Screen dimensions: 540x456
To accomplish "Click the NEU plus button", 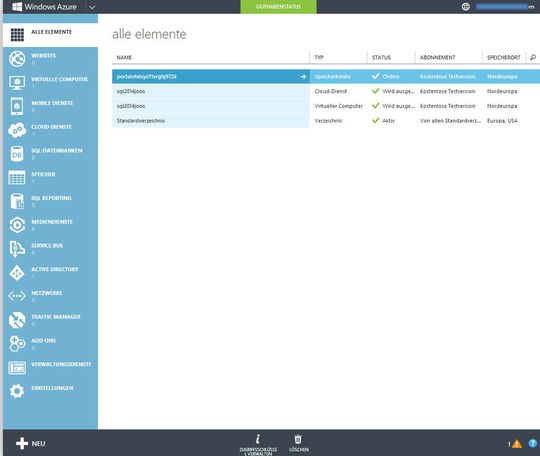I will click(31, 444).
